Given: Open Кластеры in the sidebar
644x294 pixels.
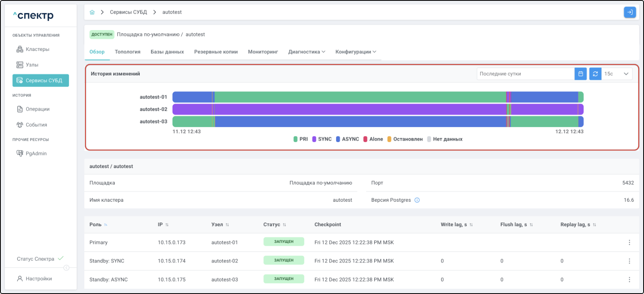Looking at the screenshot, I should coord(37,49).
